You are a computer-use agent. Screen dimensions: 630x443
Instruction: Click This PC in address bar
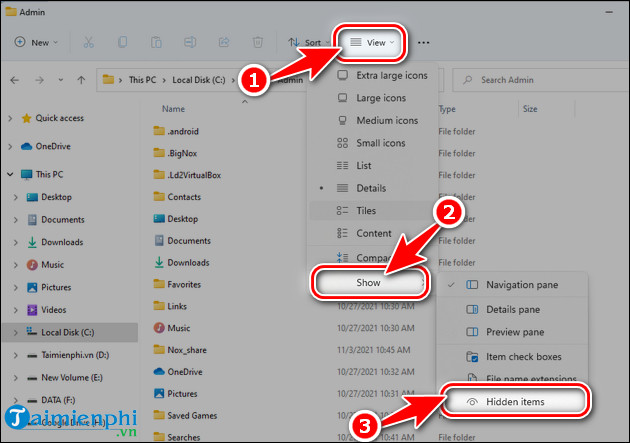(142, 80)
